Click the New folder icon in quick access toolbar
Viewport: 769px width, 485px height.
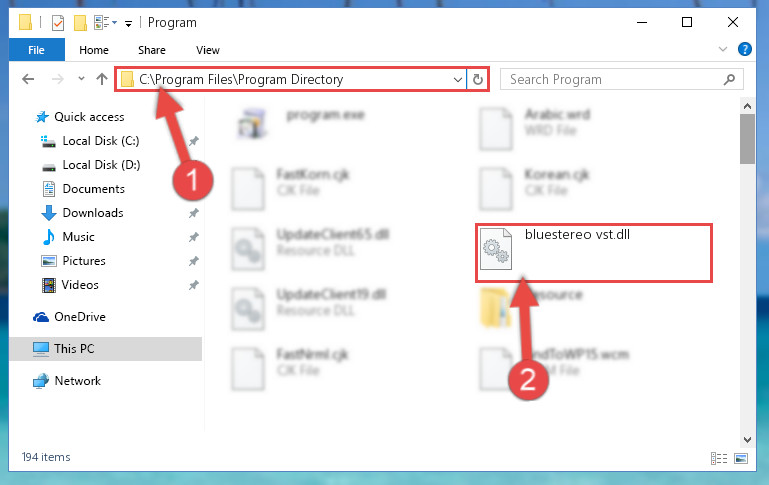pyautogui.click(x=80, y=23)
